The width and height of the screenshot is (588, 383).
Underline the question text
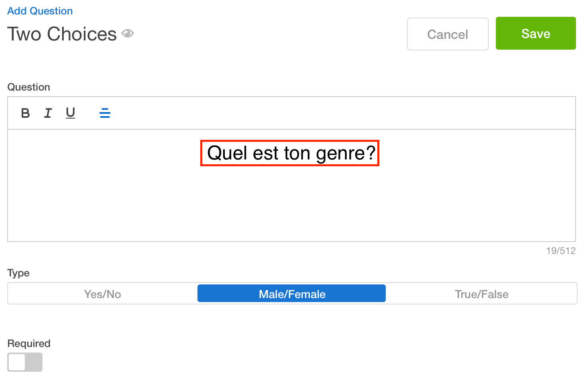70,113
